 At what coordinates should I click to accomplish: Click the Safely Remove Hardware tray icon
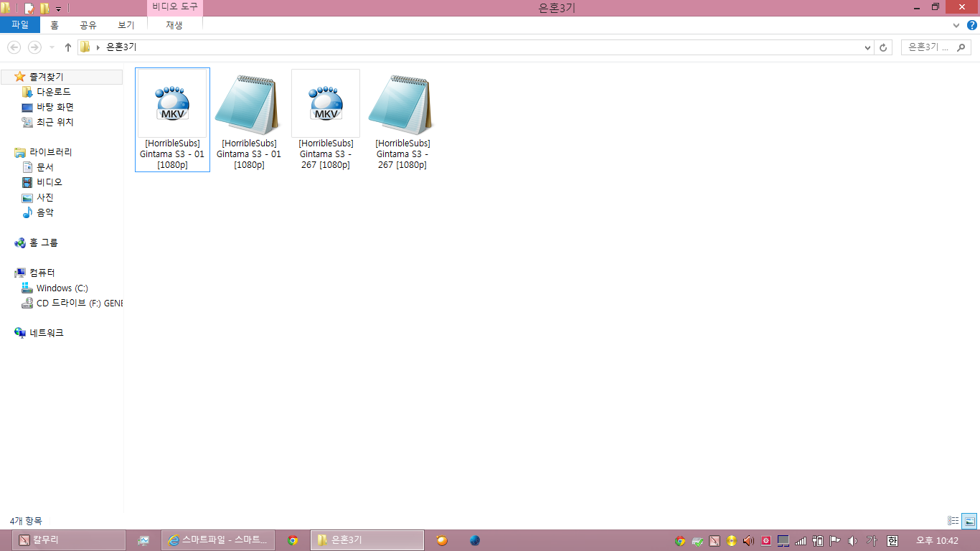pyautogui.click(x=697, y=541)
